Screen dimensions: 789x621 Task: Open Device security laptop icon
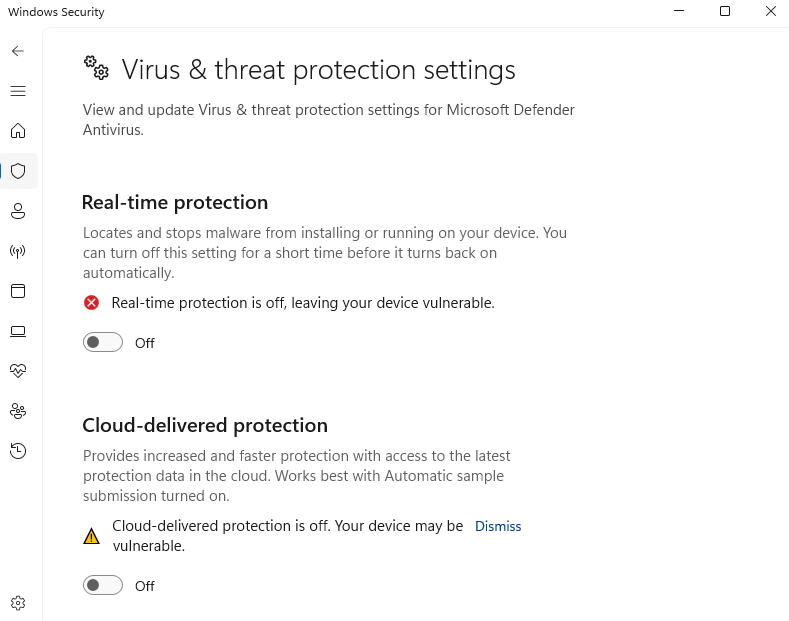tap(18, 331)
